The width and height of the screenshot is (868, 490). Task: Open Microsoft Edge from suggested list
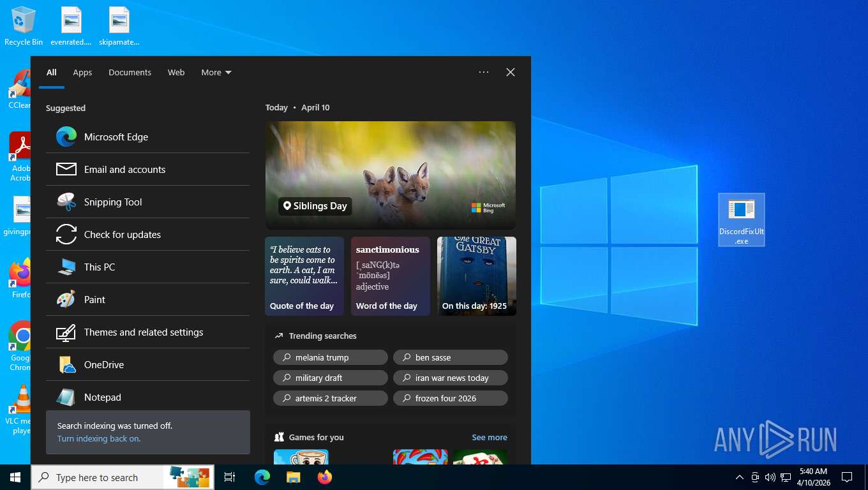coord(147,137)
